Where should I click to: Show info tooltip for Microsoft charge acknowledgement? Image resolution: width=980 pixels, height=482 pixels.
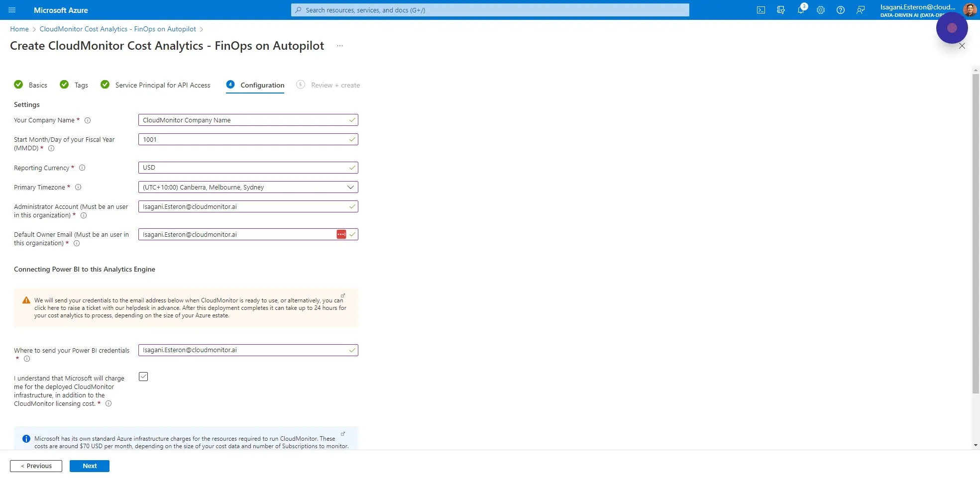[x=109, y=404]
